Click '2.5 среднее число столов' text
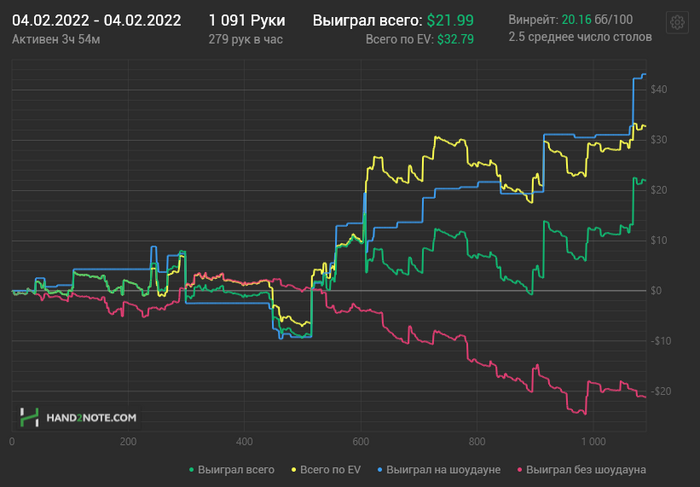This screenshot has height=487, width=700. point(580,37)
